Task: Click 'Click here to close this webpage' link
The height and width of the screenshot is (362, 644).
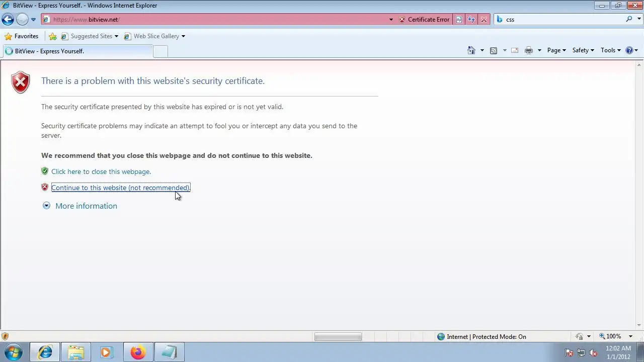Action: [x=101, y=171]
